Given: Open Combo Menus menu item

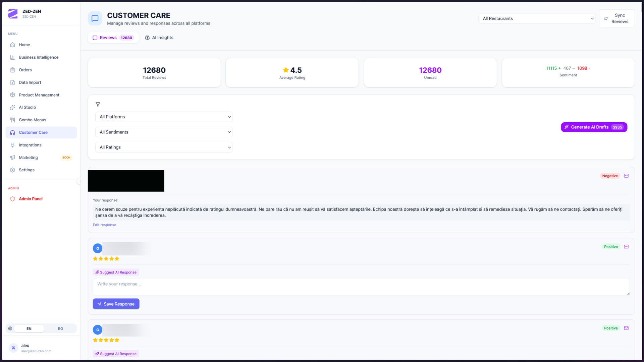Looking at the screenshot, I should (x=41, y=120).
